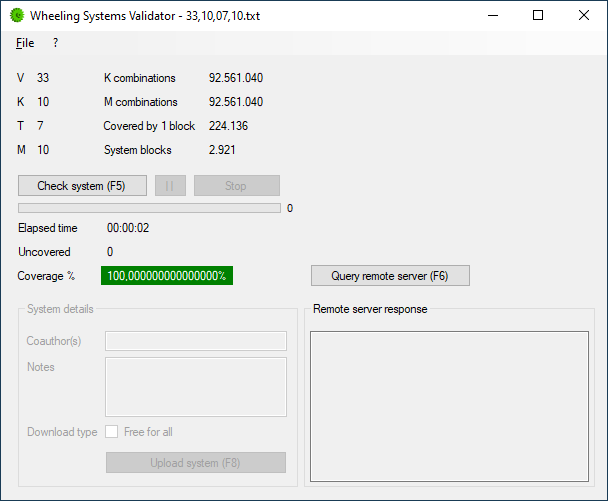Click the Coverage % label

pos(46,276)
